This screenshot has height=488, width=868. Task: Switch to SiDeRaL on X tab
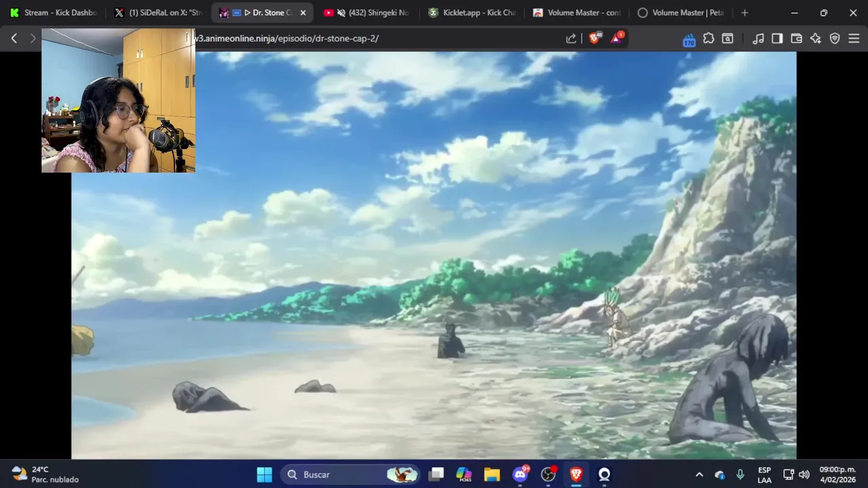pyautogui.click(x=158, y=13)
